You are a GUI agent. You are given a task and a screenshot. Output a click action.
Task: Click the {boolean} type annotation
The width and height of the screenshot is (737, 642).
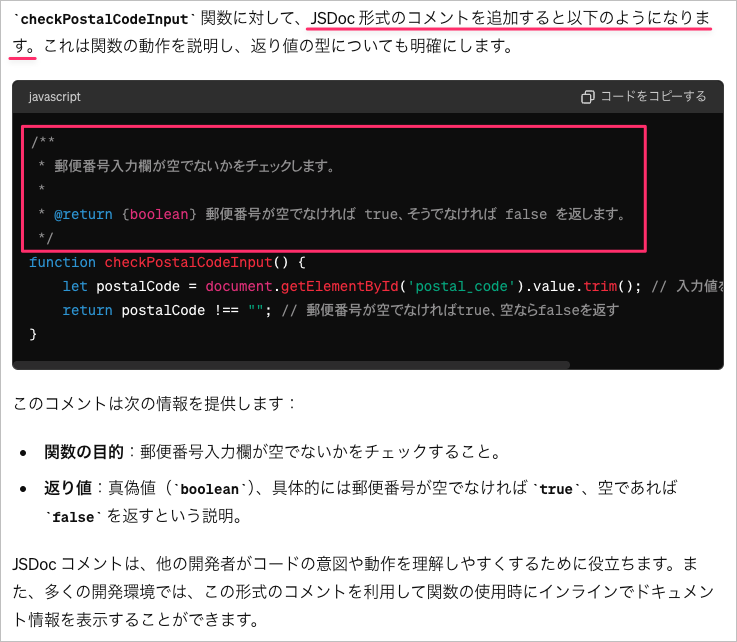[159, 214]
